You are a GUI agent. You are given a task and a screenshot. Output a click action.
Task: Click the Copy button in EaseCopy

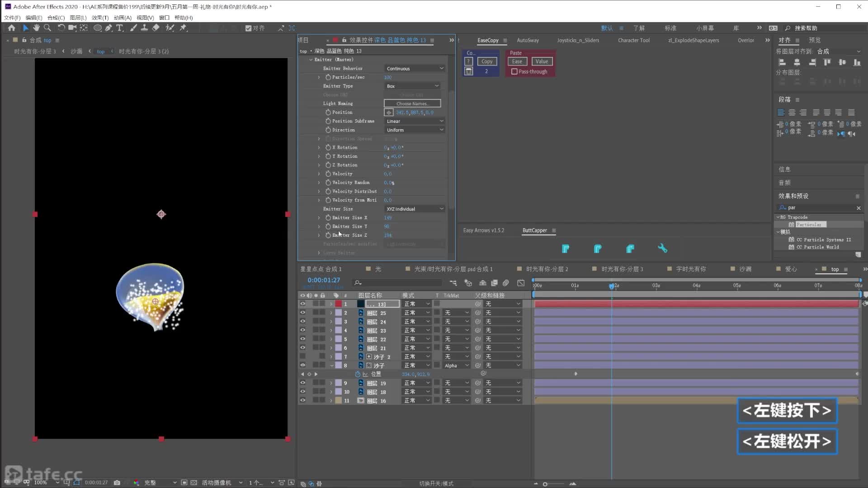486,61
